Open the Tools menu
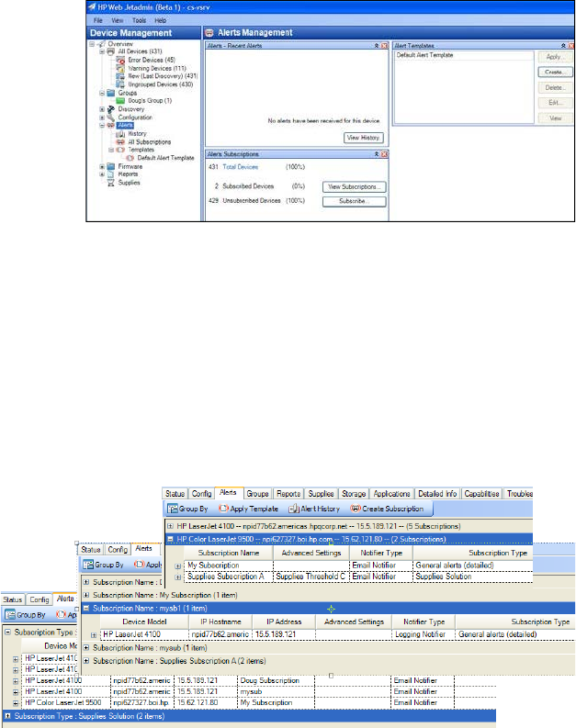Viewport: 576px width, 728px height. click(x=139, y=20)
